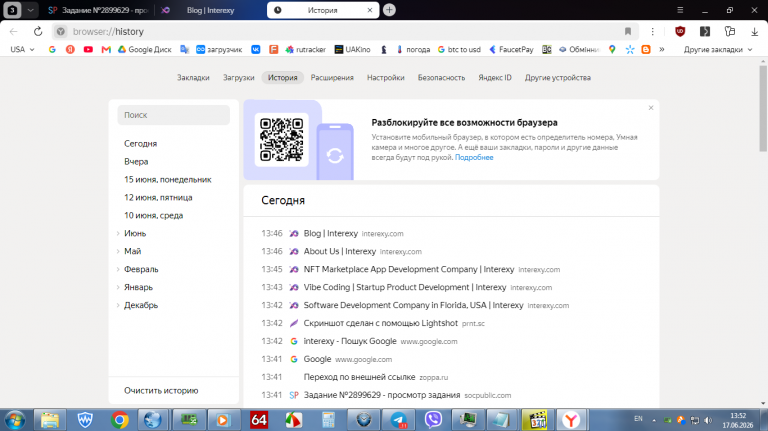The width and height of the screenshot is (768, 431).
Task: Click the history Поиск search field
Action: [173, 115]
